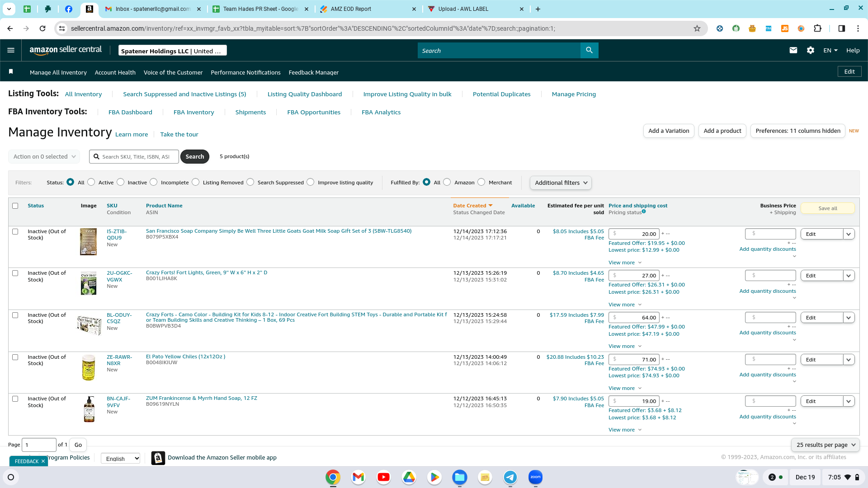This screenshot has height=488, width=868.
Task: Click the SKU search input field
Action: (134, 156)
